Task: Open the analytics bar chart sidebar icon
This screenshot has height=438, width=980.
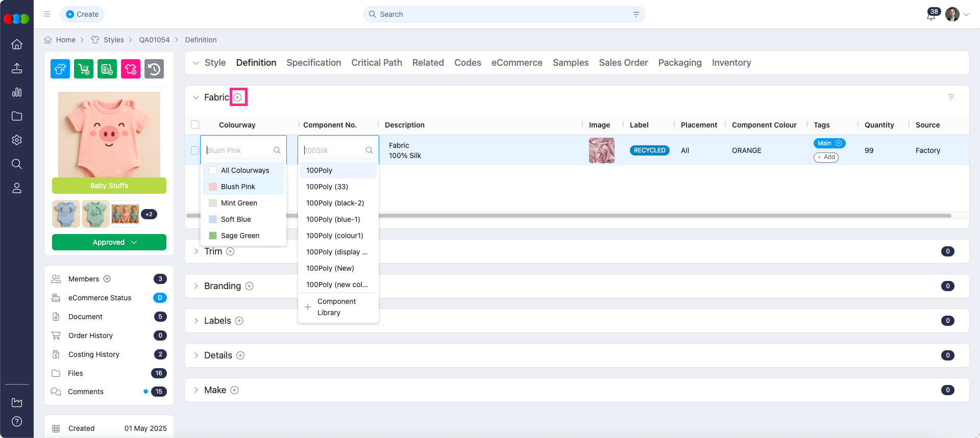Action: click(x=17, y=92)
